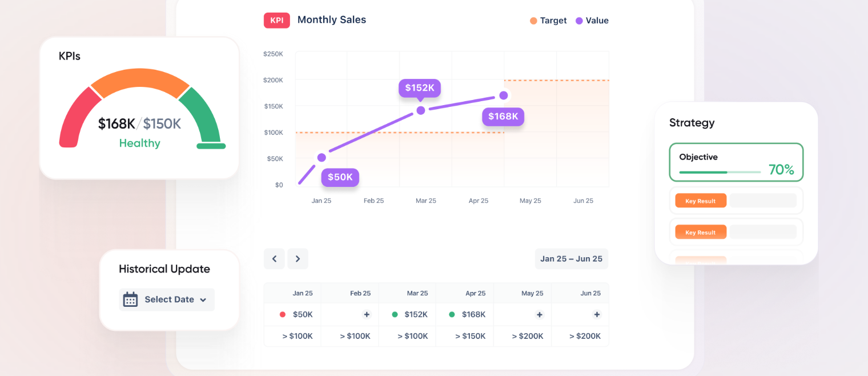
Task: Toggle the $168K data point on the chart
Action: (503, 95)
